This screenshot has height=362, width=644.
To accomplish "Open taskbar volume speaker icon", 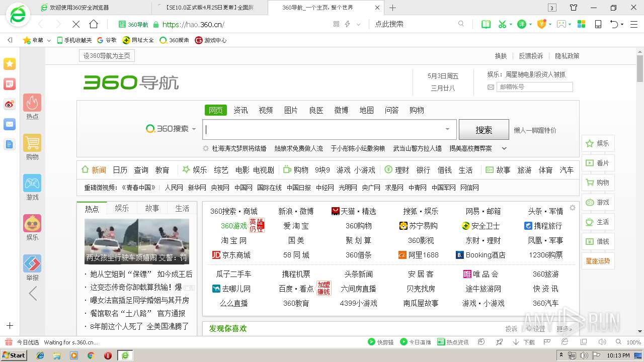I will 584,355.
